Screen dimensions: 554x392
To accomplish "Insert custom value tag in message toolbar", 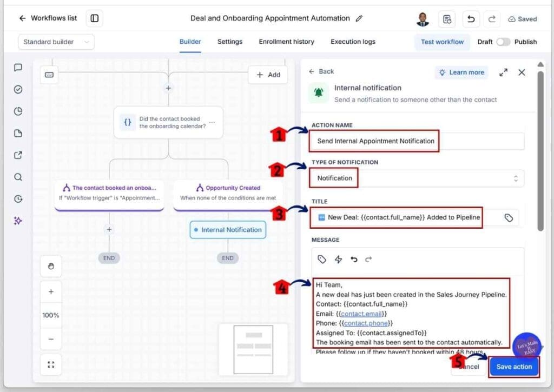I will (321, 260).
